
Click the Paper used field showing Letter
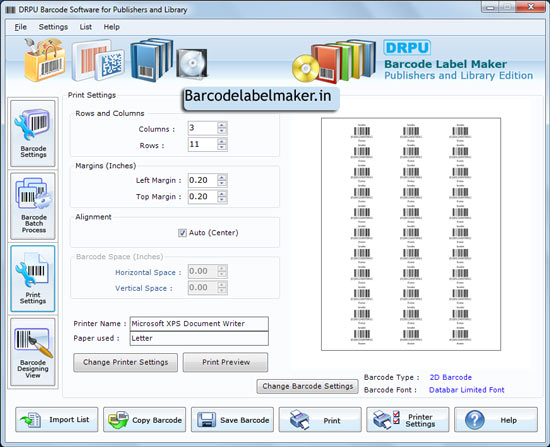pos(199,339)
